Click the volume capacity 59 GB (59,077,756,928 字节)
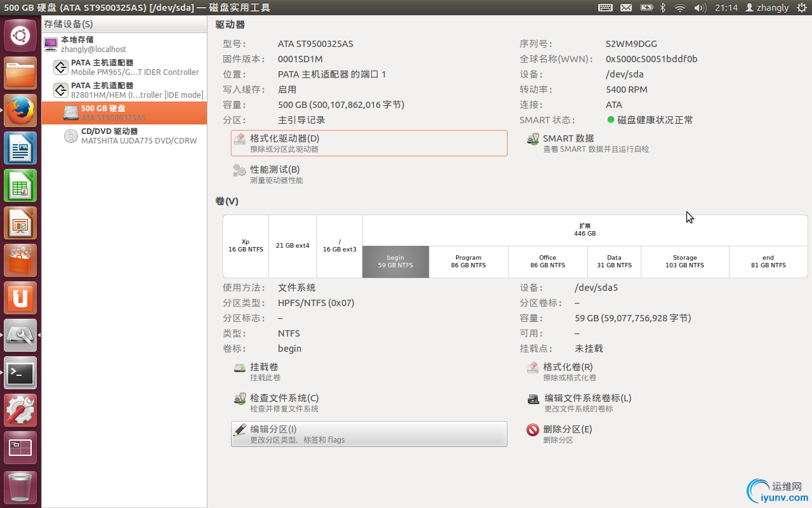This screenshot has height=508, width=812. pos(633,318)
